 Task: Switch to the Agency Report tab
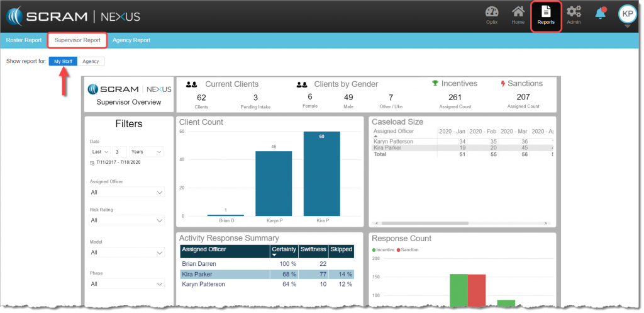pyautogui.click(x=131, y=40)
